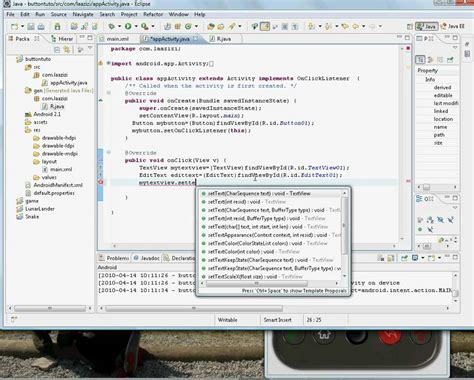Switch to the R.java editor tab

pos(224,39)
